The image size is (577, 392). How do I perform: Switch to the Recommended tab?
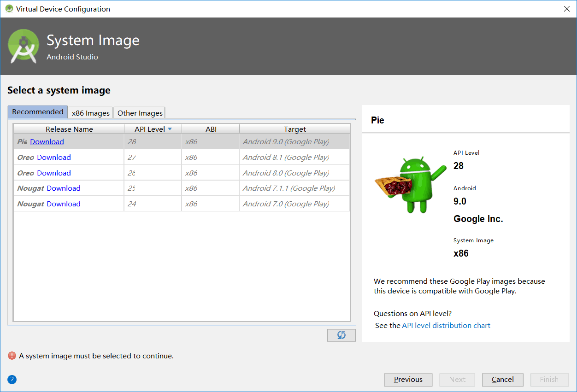coord(38,112)
